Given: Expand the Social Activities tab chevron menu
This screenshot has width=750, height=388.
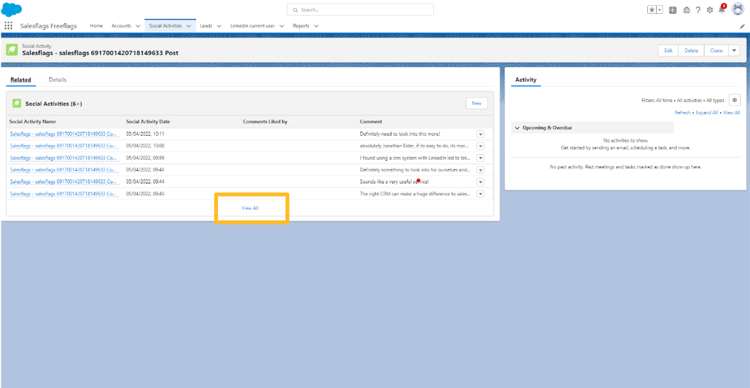Looking at the screenshot, I should (x=188, y=26).
